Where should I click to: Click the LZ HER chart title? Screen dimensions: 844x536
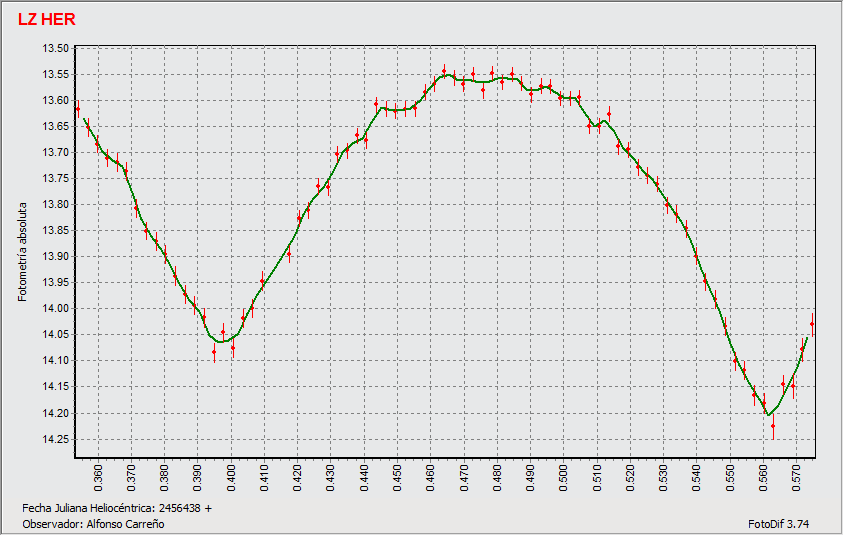click(x=46, y=20)
